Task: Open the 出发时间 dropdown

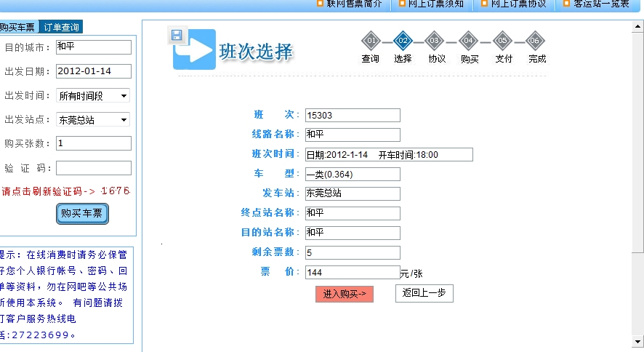Action: tap(93, 96)
